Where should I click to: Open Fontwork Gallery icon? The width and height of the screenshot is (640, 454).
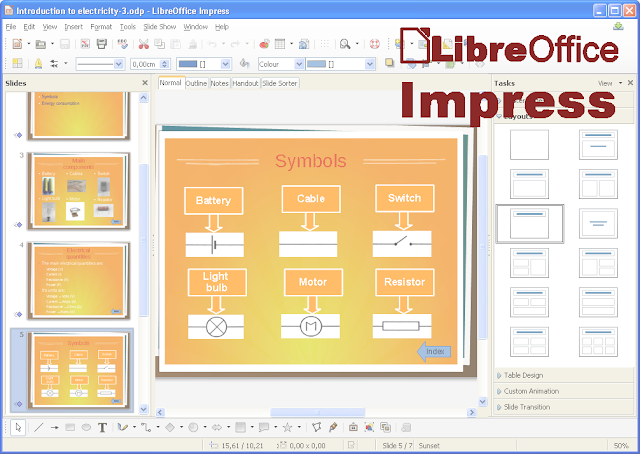pyautogui.click(x=353, y=427)
